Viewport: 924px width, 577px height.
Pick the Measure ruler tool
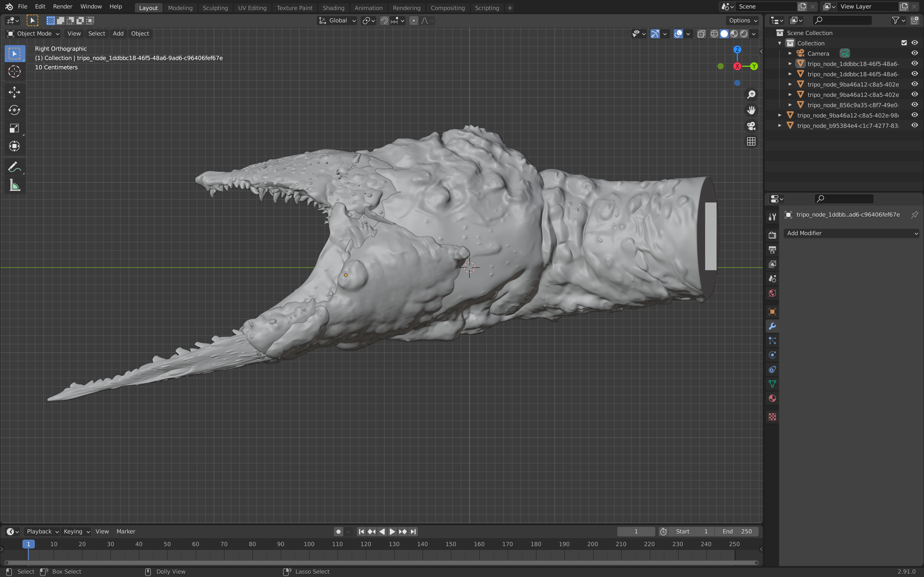[x=14, y=185]
